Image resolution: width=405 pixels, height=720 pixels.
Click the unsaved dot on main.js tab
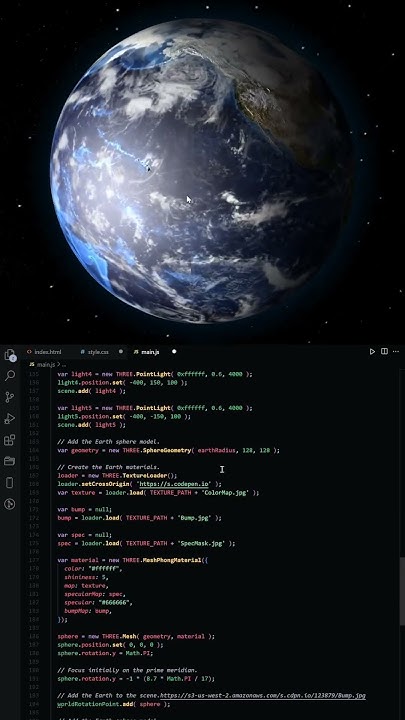(x=174, y=351)
